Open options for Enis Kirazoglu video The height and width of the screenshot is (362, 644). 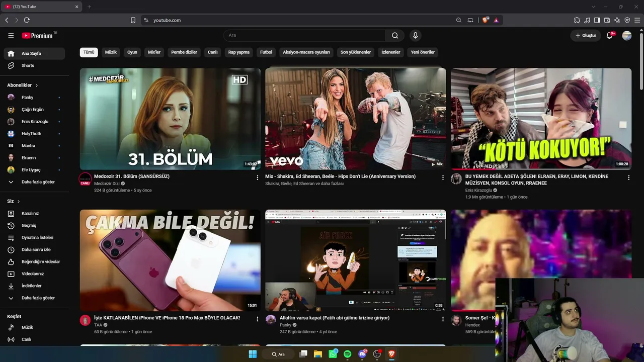tap(628, 177)
